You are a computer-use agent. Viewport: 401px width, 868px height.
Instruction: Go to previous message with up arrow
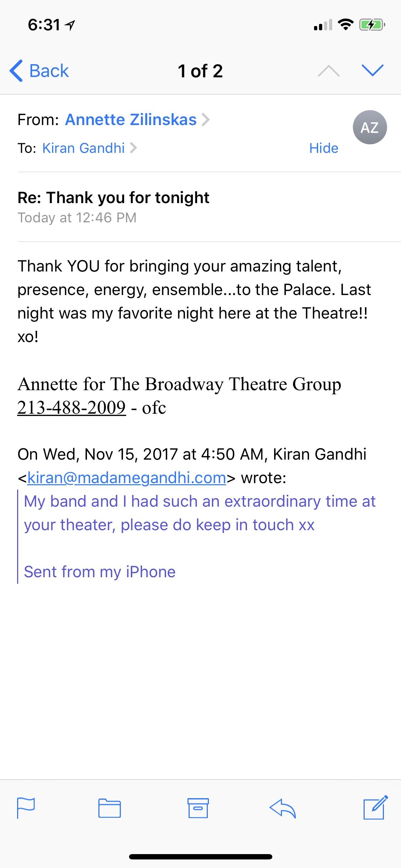point(329,71)
